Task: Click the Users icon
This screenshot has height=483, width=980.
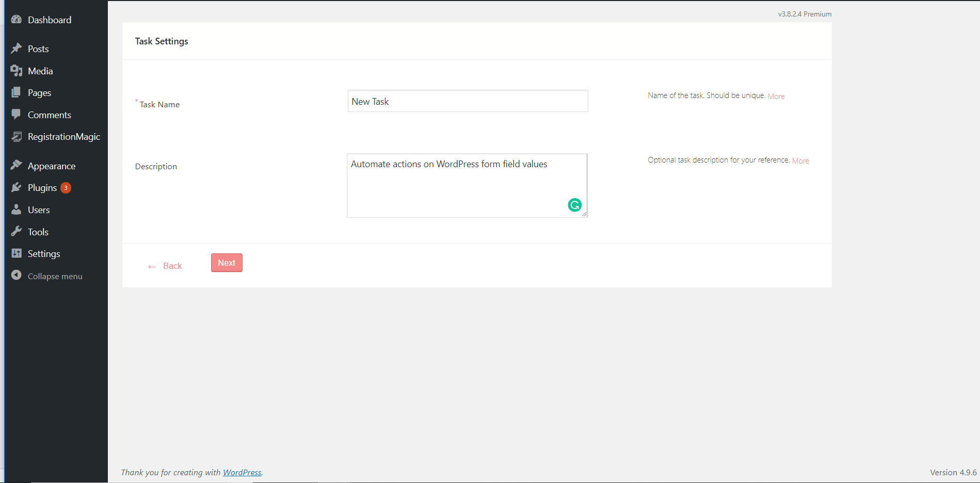Action: pyautogui.click(x=17, y=210)
